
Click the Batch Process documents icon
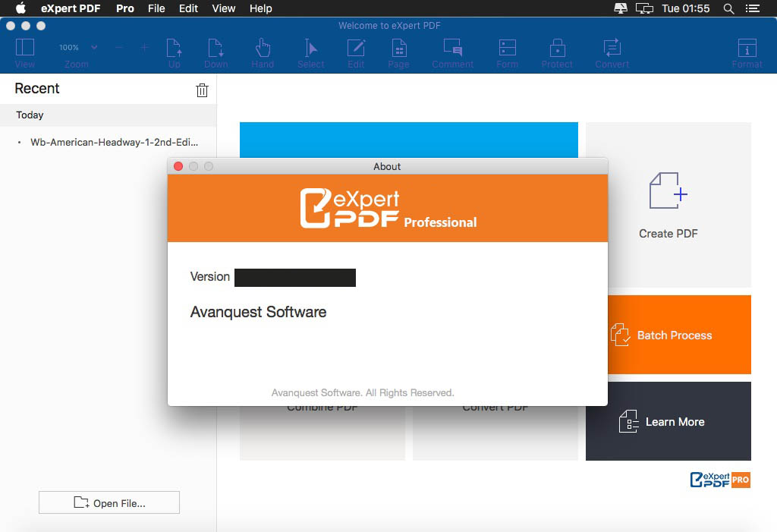620,335
